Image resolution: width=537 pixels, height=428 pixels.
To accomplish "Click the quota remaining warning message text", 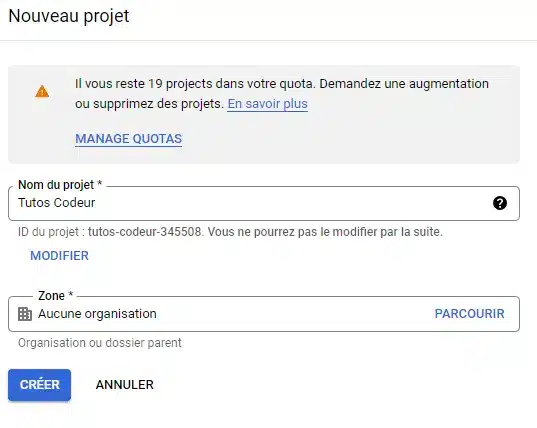I will tap(282, 93).
